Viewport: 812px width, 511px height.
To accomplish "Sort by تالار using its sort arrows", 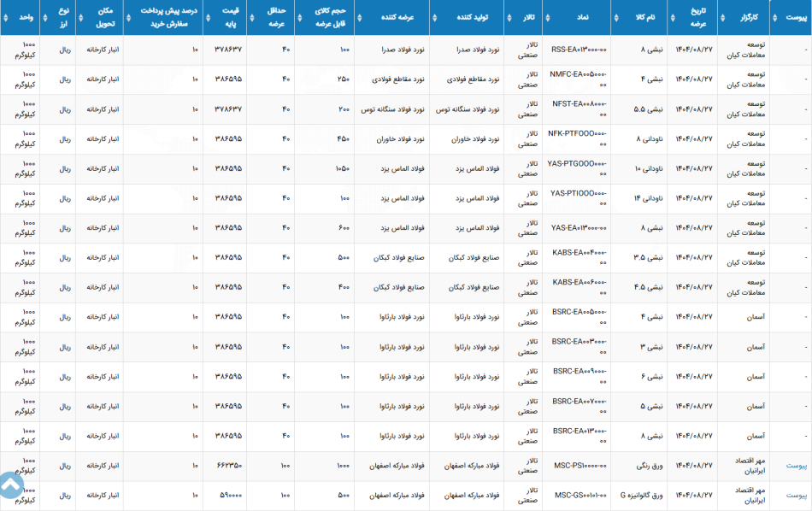I will coord(509,18).
